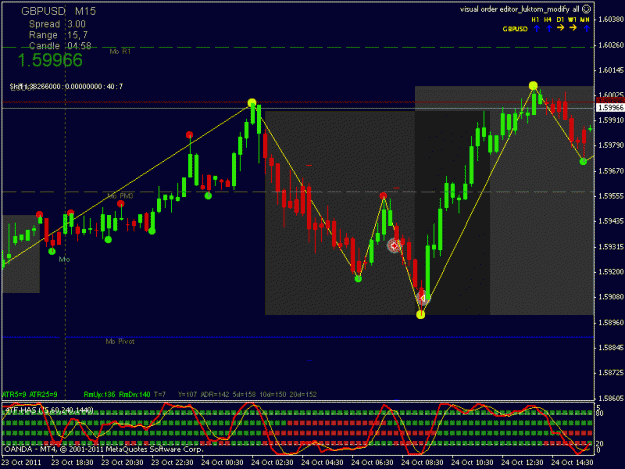
Task: Click the 'ATR25=9' statistic
Action: [x=43, y=394]
